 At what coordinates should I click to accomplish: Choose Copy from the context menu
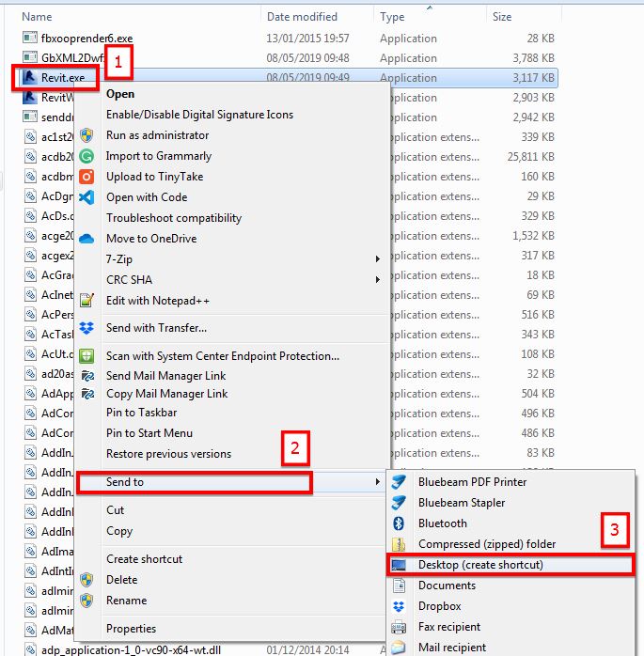pos(119,531)
